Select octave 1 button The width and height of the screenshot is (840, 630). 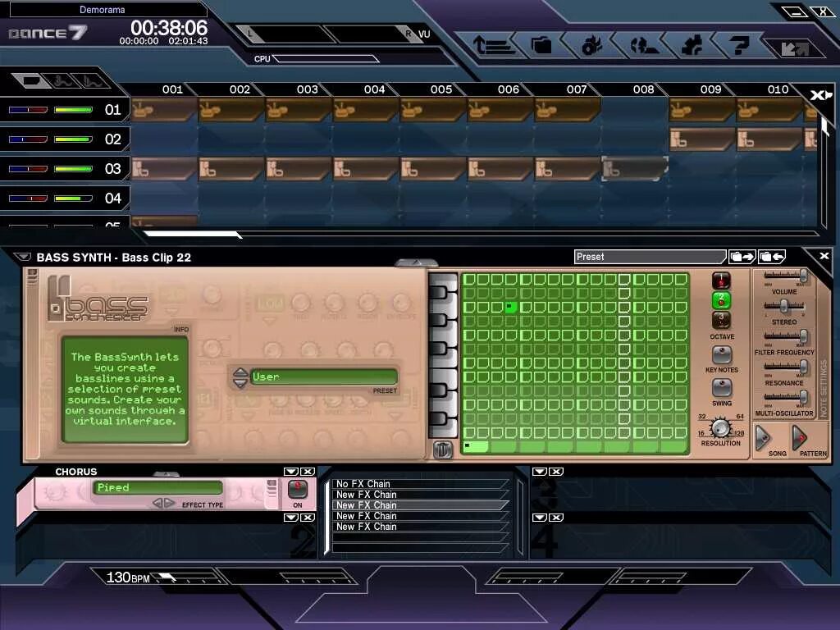click(721, 281)
